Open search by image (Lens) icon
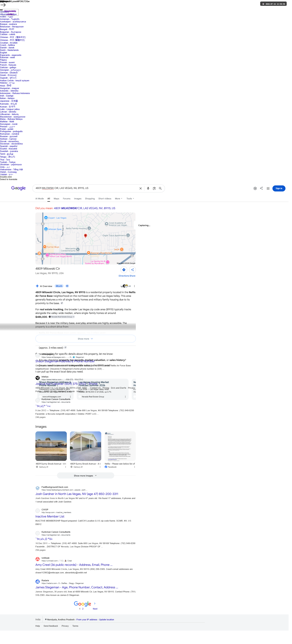Screen dimensions: 292x644 pyautogui.click(x=156, y=191)
